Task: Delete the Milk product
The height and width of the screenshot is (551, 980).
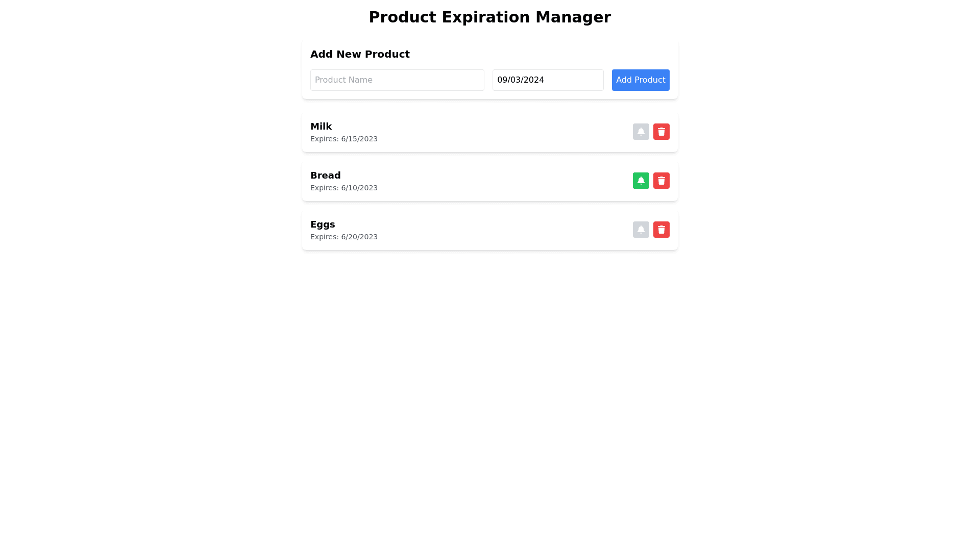Action: pyautogui.click(x=661, y=132)
